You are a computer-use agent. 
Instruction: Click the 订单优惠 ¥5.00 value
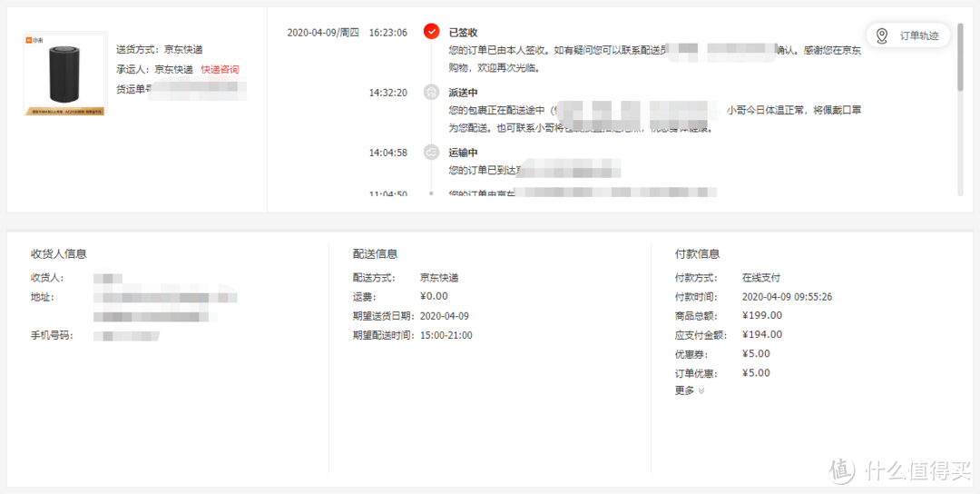click(x=756, y=373)
